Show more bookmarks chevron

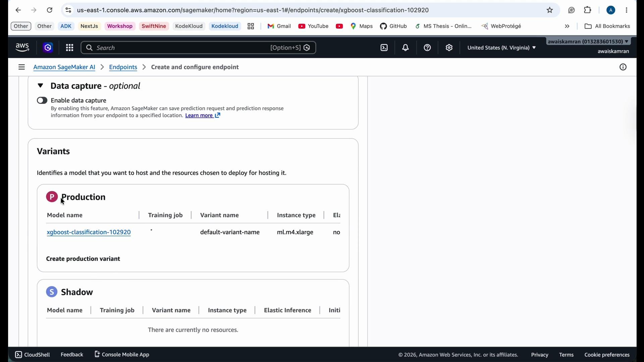[x=568, y=26]
